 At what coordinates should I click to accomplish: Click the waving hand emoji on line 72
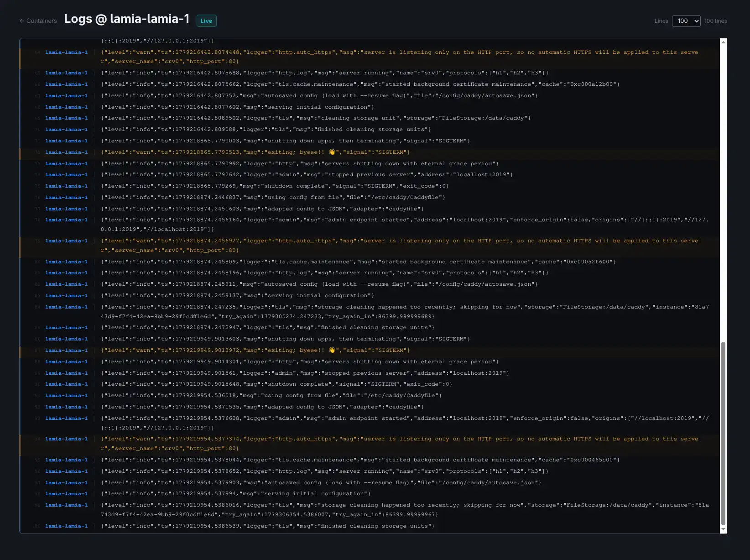coord(332,152)
